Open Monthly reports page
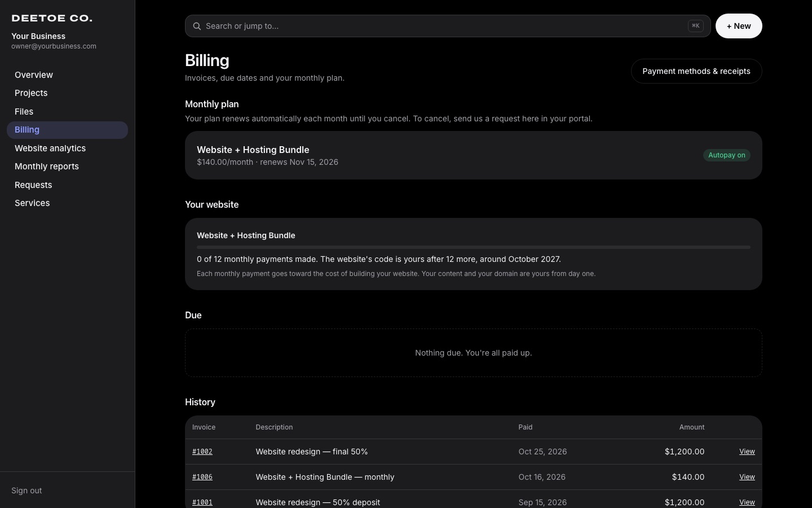Viewport: 812px width, 508px height. 67,167
